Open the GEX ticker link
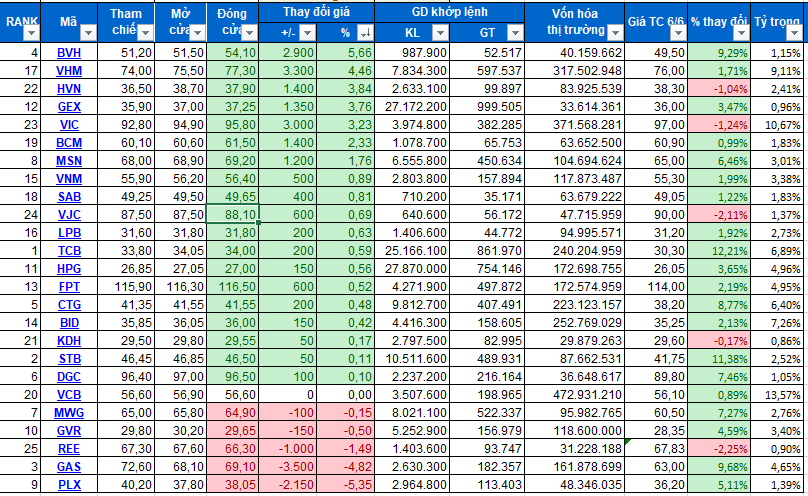The width and height of the screenshot is (808, 496). click(69, 107)
